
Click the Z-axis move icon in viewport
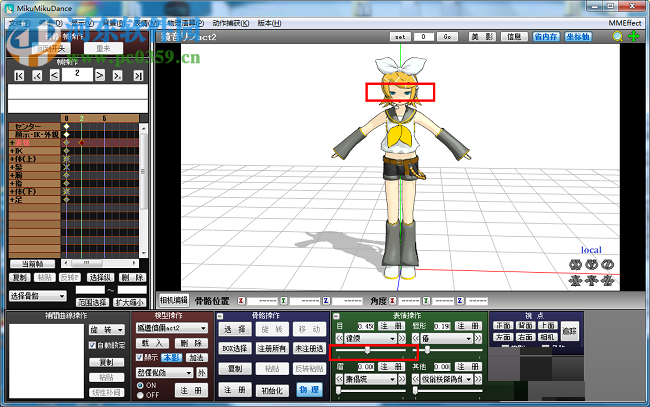607,281
